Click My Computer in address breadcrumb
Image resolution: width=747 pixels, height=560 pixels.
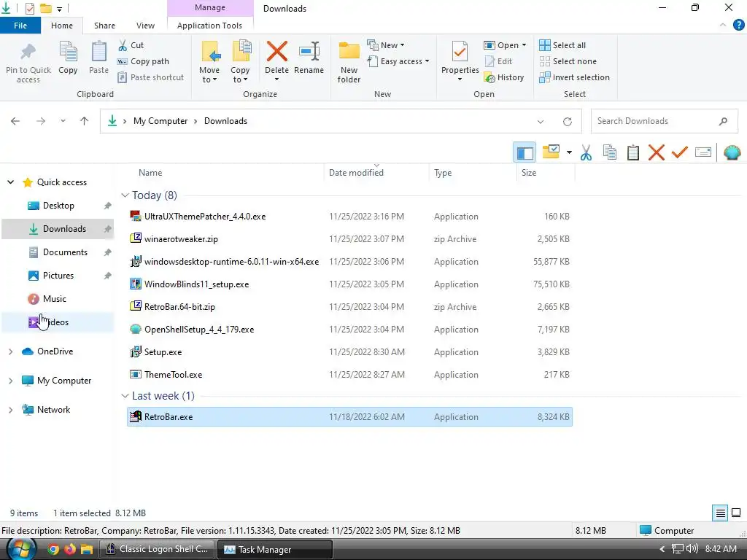click(160, 122)
